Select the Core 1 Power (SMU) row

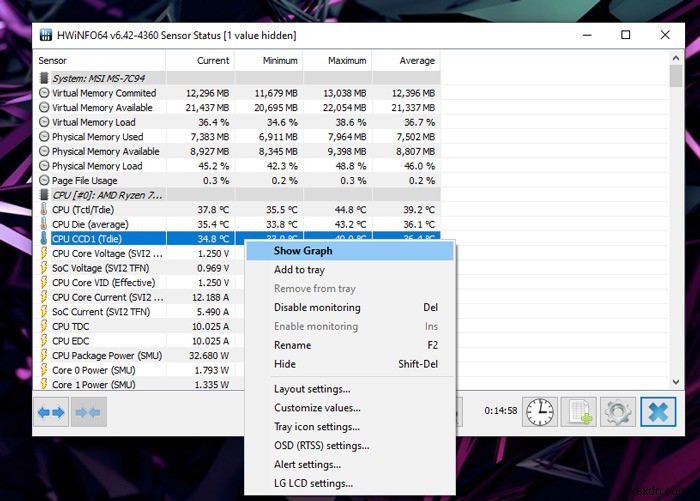(140, 384)
